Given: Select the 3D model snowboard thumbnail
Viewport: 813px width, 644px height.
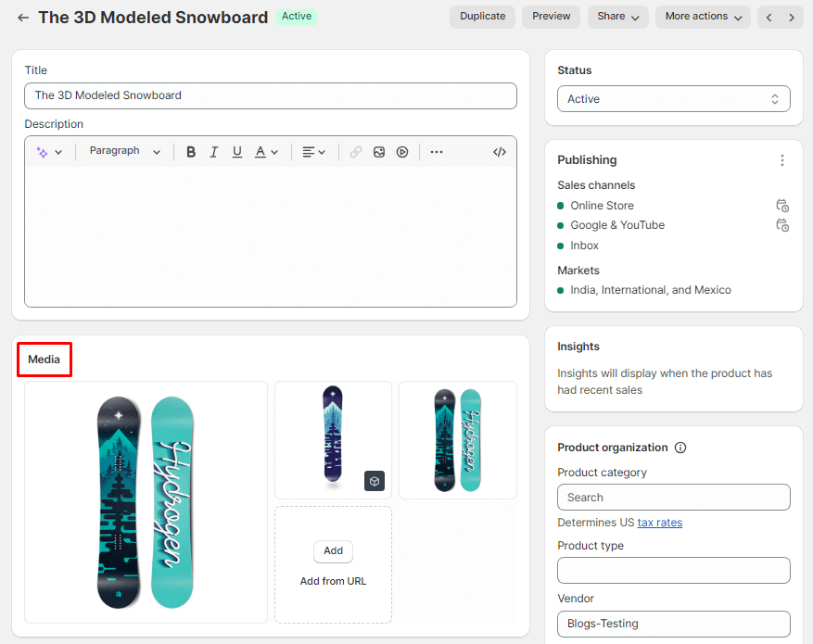Looking at the screenshot, I should click(333, 439).
